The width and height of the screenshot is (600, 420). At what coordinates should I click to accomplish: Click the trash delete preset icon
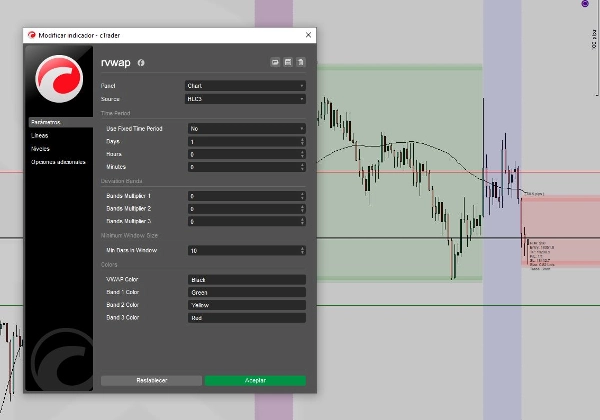pyautogui.click(x=300, y=62)
